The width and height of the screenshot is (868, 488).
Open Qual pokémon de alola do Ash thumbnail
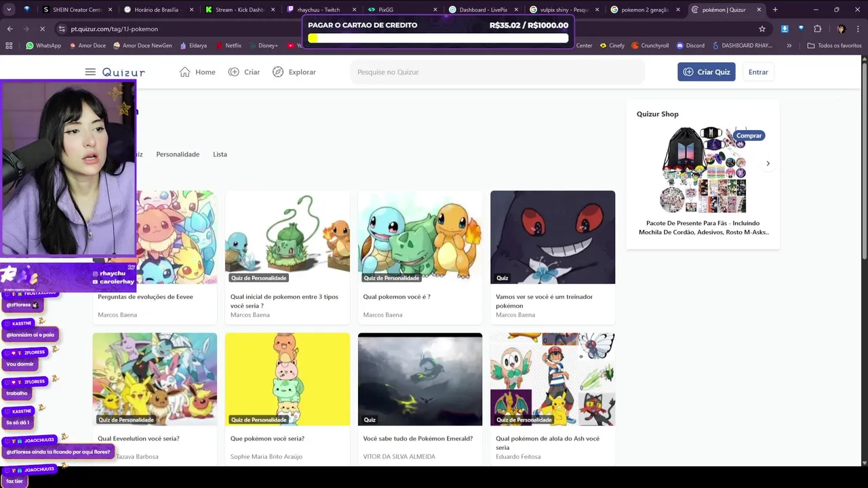click(553, 379)
